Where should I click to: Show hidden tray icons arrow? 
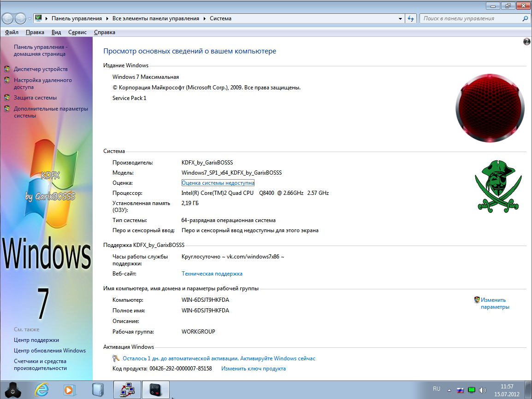(x=449, y=390)
